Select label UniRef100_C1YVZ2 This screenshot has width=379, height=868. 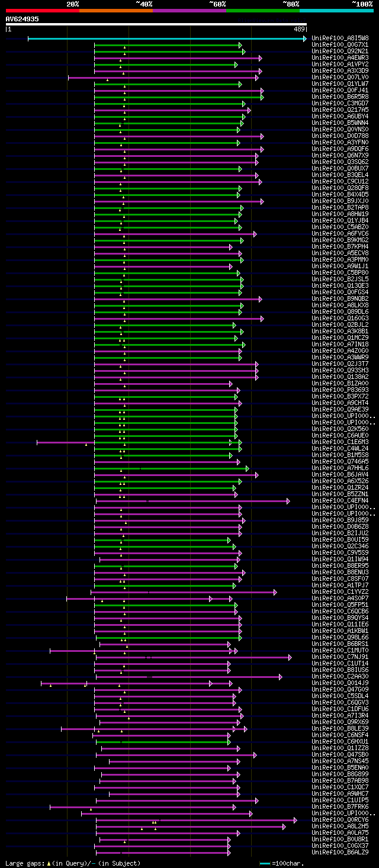[340, 592]
